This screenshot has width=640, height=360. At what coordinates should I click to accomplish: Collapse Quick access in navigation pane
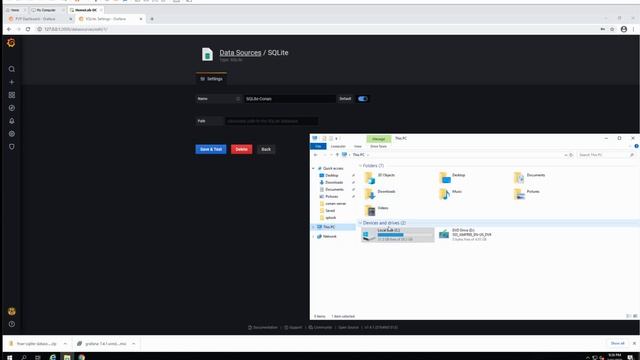(313, 168)
